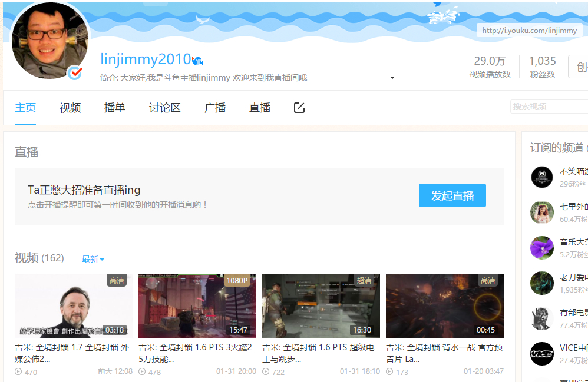The image size is (588, 382).
Task: Click the linjimmy2010 username link
Action: [x=146, y=59]
